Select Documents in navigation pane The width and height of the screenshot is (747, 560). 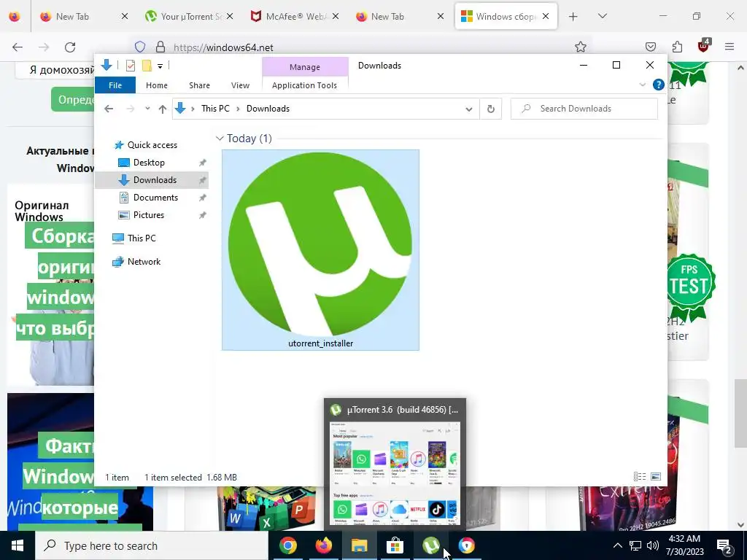[155, 197]
